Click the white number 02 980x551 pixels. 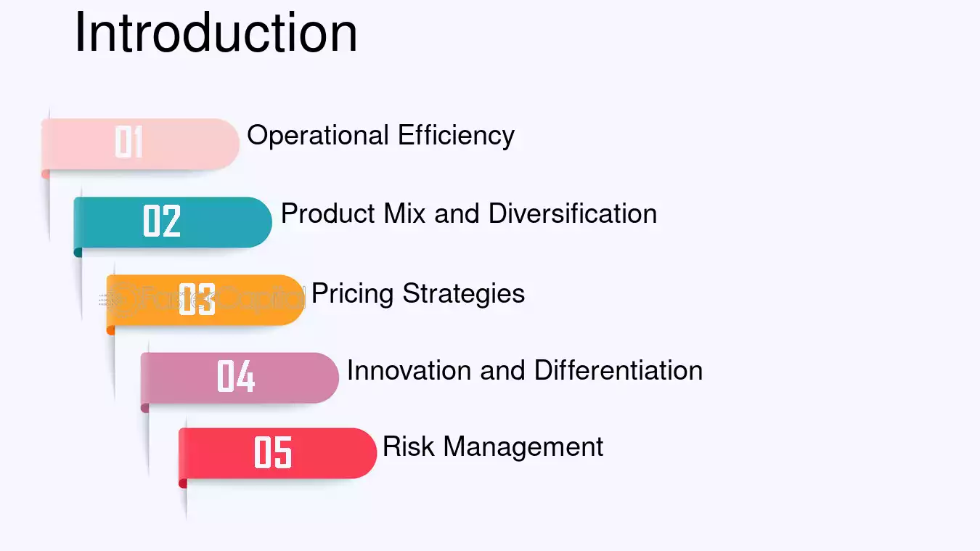pos(162,221)
